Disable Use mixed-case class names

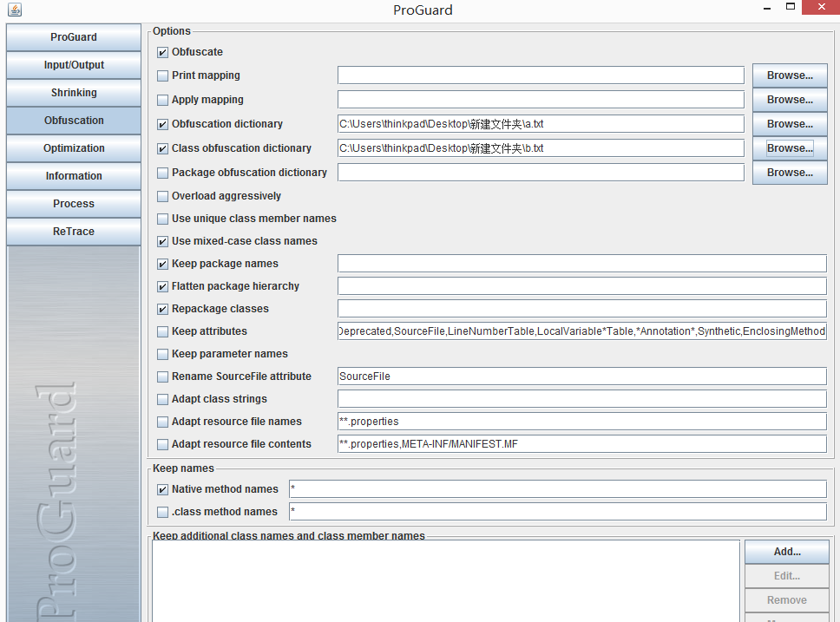163,242
